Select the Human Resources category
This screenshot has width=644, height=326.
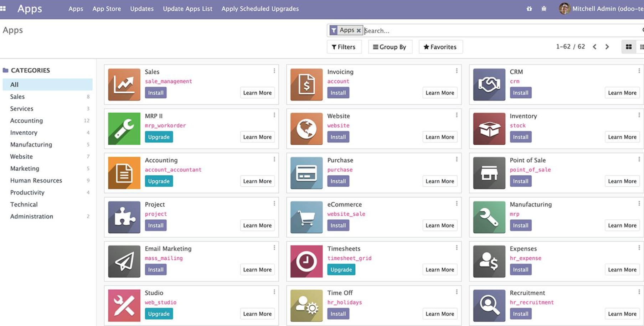point(36,180)
